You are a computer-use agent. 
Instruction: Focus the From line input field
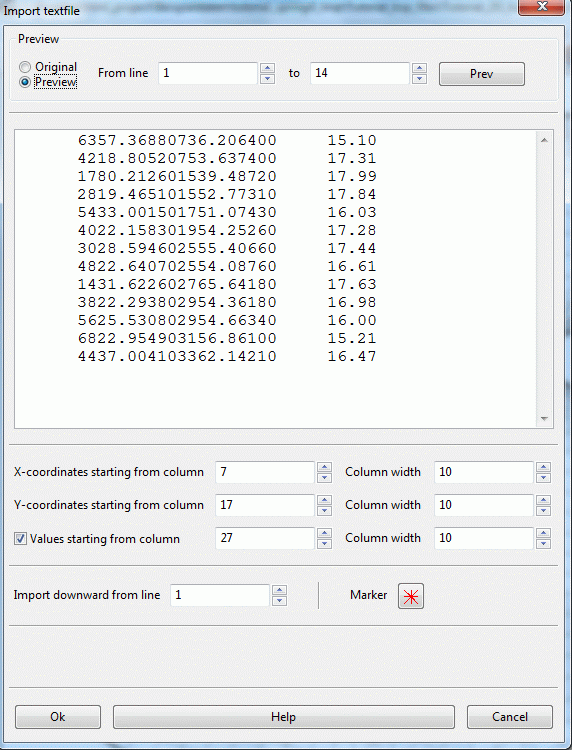coord(208,73)
